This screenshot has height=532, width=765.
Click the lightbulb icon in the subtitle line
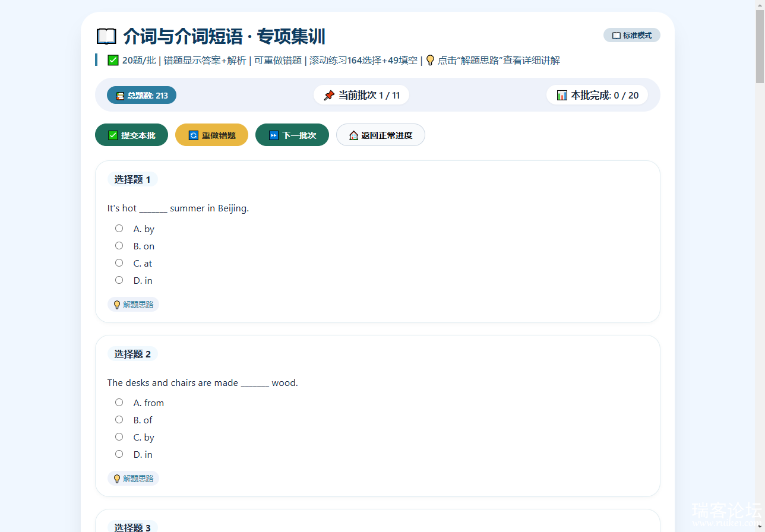pyautogui.click(x=430, y=60)
